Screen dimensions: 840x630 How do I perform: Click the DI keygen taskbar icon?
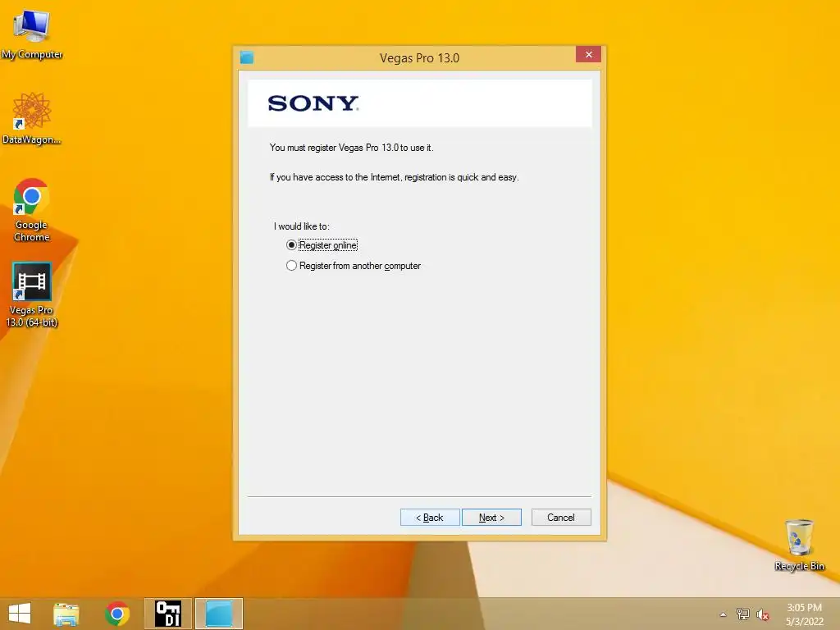tap(167, 614)
